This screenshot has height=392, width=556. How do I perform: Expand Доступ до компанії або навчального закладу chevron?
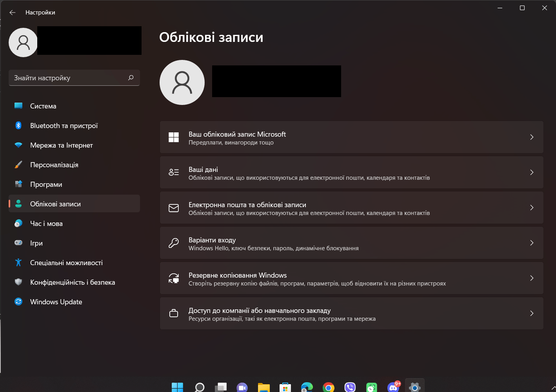[x=532, y=313]
